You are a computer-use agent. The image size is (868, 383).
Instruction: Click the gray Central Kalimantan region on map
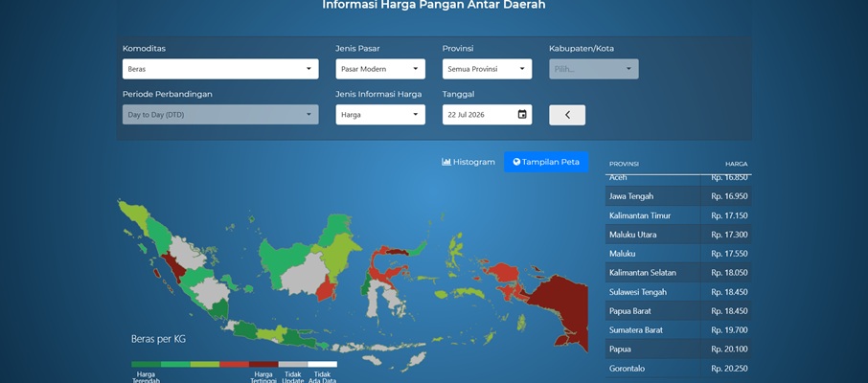tap(304, 274)
